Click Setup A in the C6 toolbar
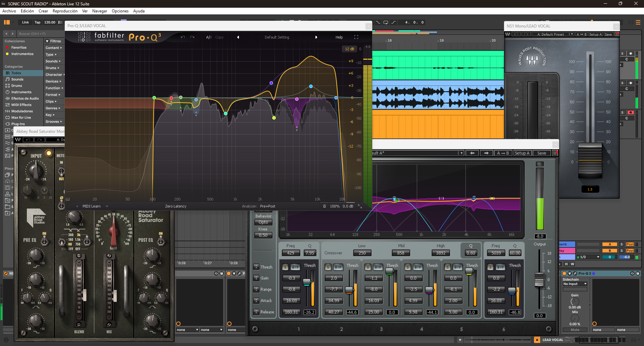Viewport: 644px width, 346px height. [522, 153]
